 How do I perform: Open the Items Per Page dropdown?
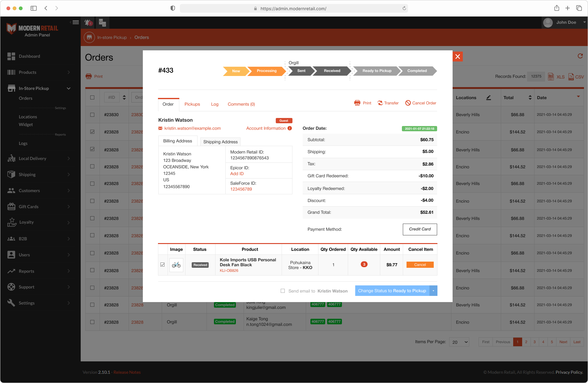coord(459,342)
